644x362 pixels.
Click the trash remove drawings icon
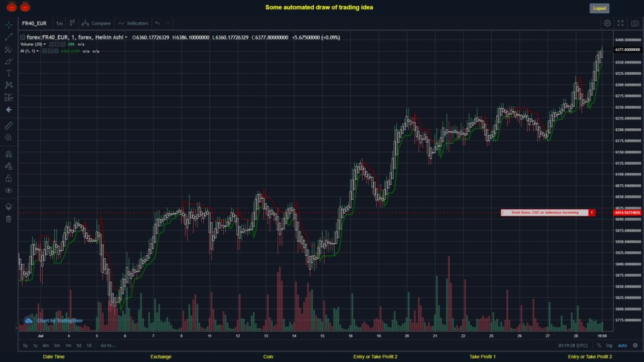(9, 219)
